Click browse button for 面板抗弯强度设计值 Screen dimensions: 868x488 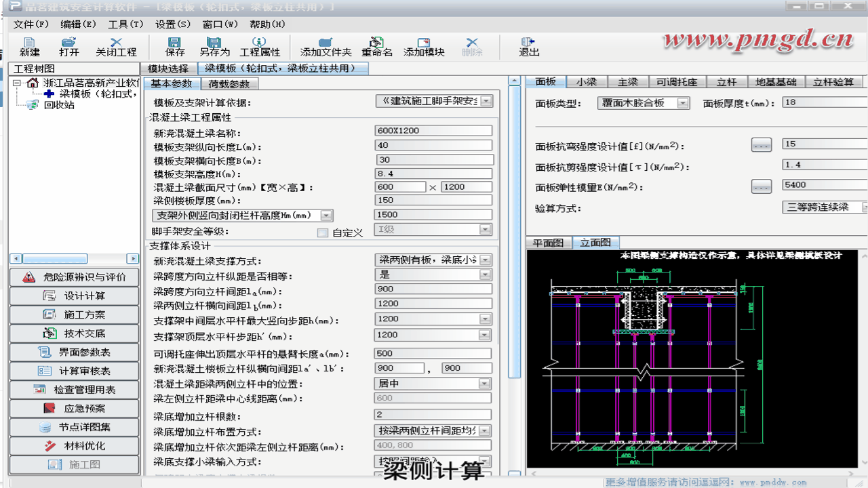point(762,144)
